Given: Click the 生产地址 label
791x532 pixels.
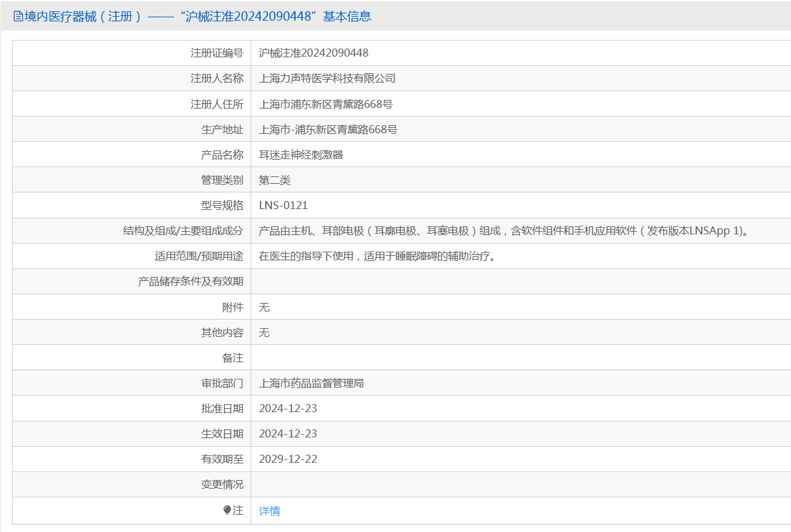Looking at the screenshot, I should click(x=222, y=129).
